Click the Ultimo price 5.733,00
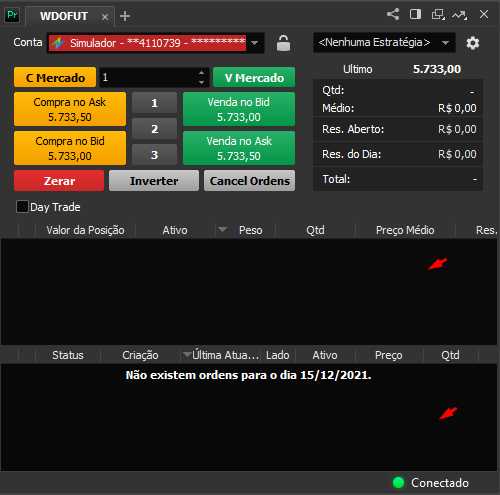 pos(437,69)
